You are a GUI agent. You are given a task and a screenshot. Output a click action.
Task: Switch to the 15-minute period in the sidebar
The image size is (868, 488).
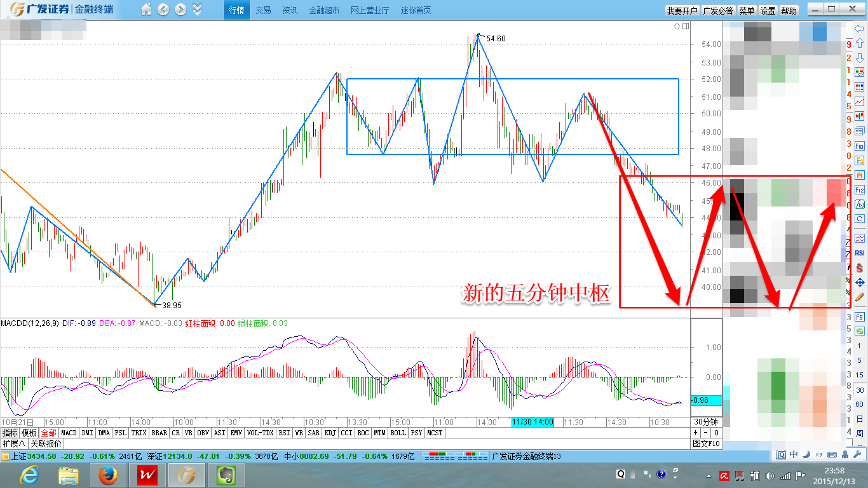pos(859,374)
